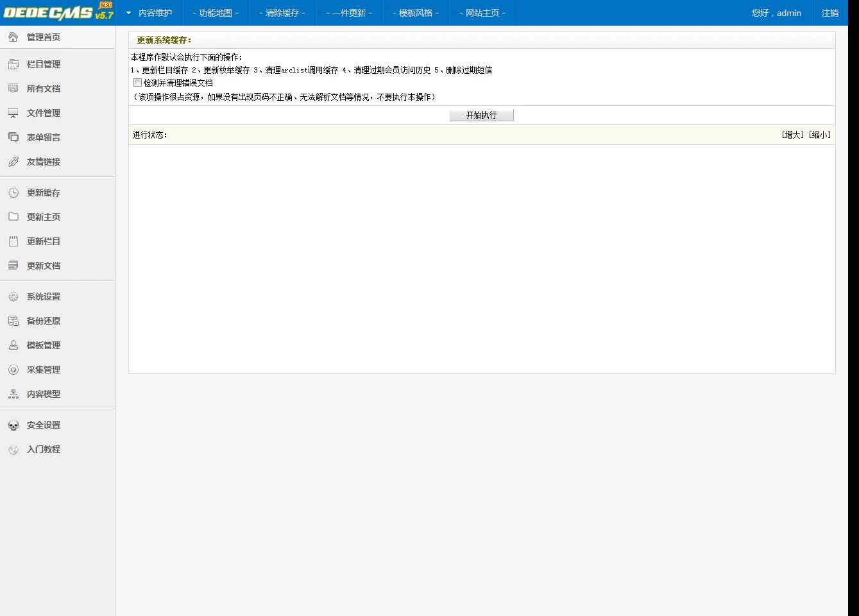The width and height of the screenshot is (859, 616).
Task: Open the 内容维护 menu label
Action: click(155, 13)
